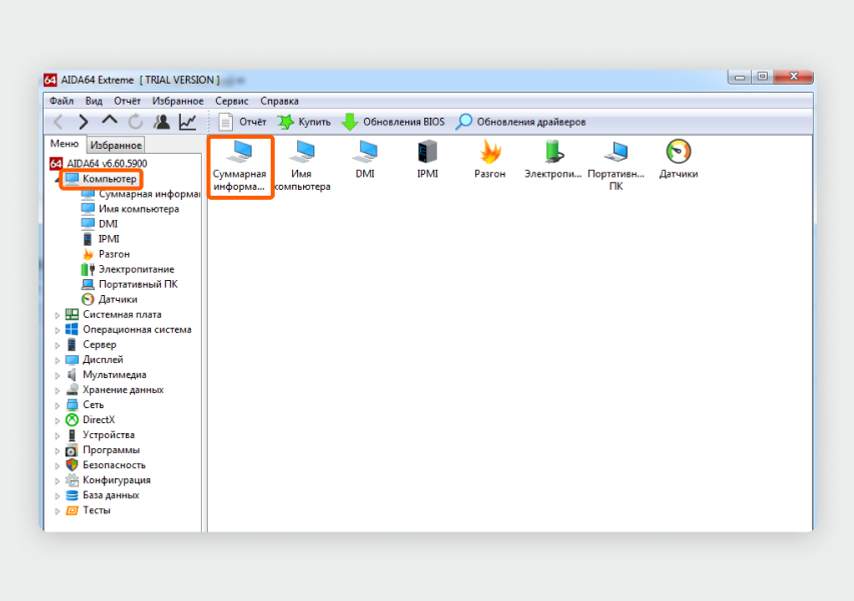Select AIDA64 v6.60.5900 root node
Screen dimensions: 854x601
(x=99, y=163)
